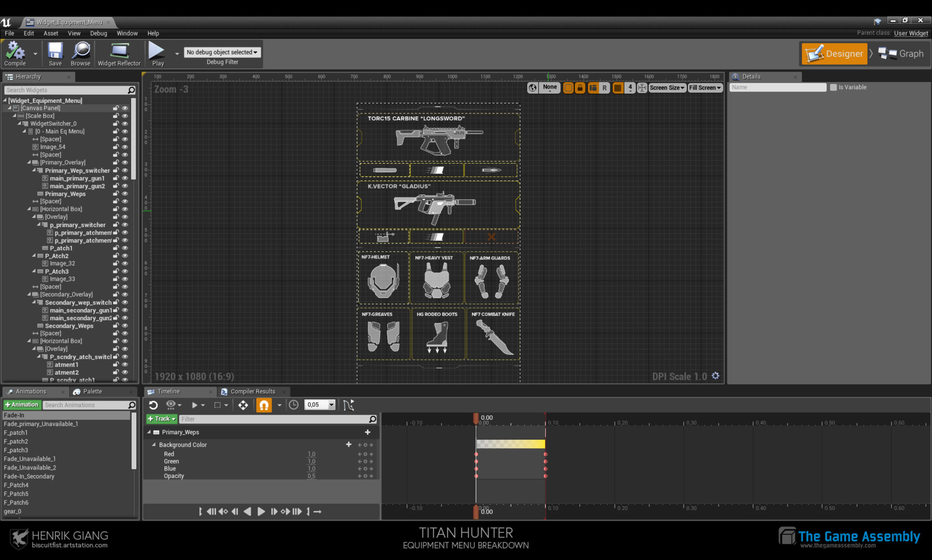
Task: Open the Fill Screen dropdown
Action: tap(705, 88)
